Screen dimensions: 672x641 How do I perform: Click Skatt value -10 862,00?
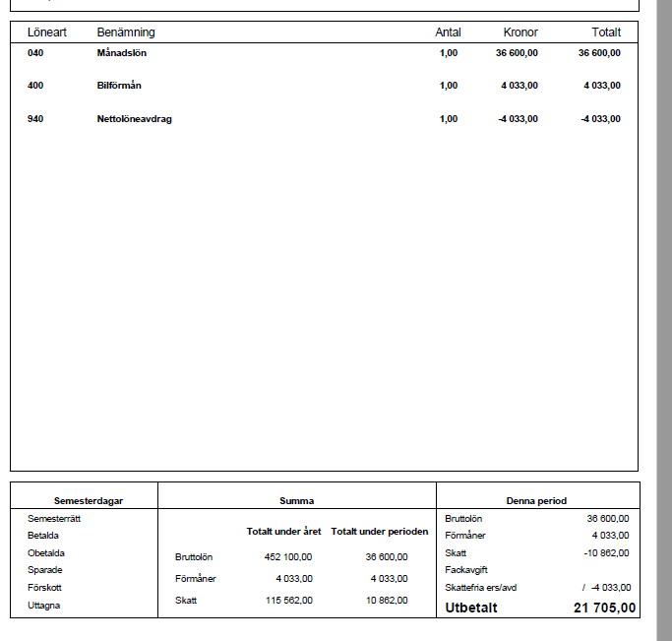tap(606, 553)
